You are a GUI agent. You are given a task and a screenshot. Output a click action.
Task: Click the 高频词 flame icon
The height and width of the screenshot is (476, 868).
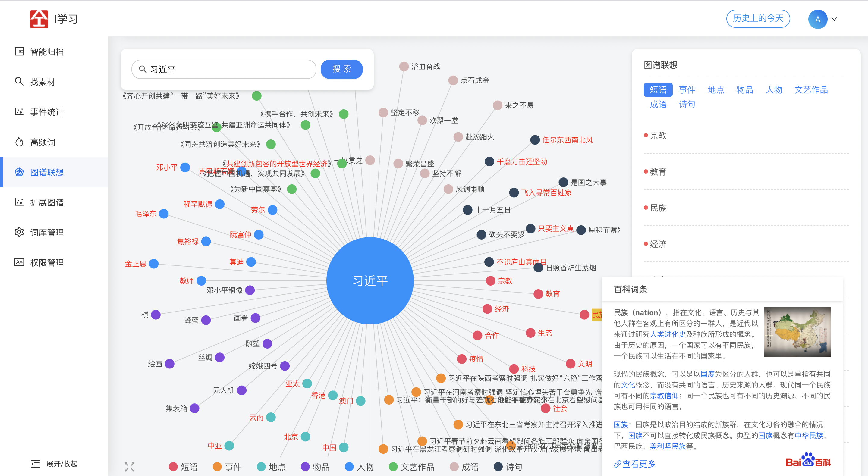[x=19, y=142]
